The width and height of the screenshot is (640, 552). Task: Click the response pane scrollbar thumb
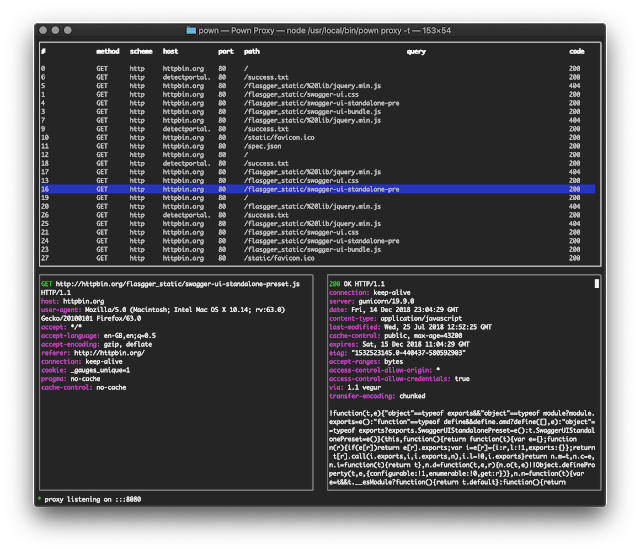pos(597,283)
